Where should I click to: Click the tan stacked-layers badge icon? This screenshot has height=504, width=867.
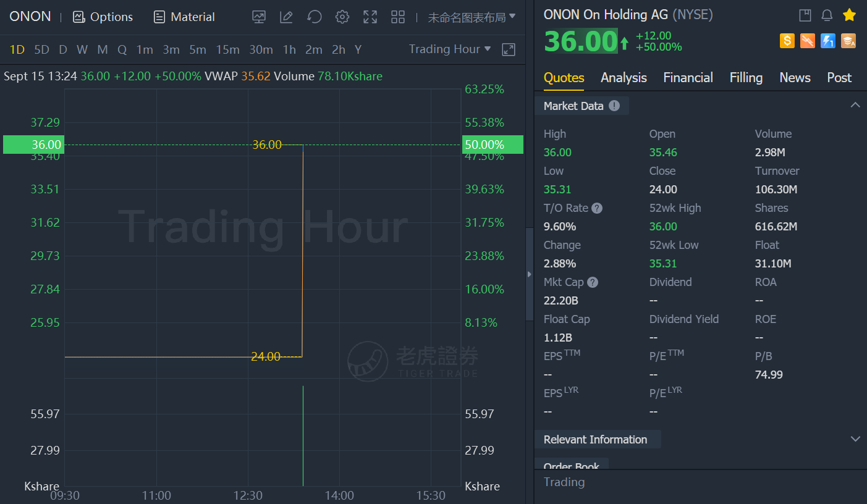(x=848, y=41)
